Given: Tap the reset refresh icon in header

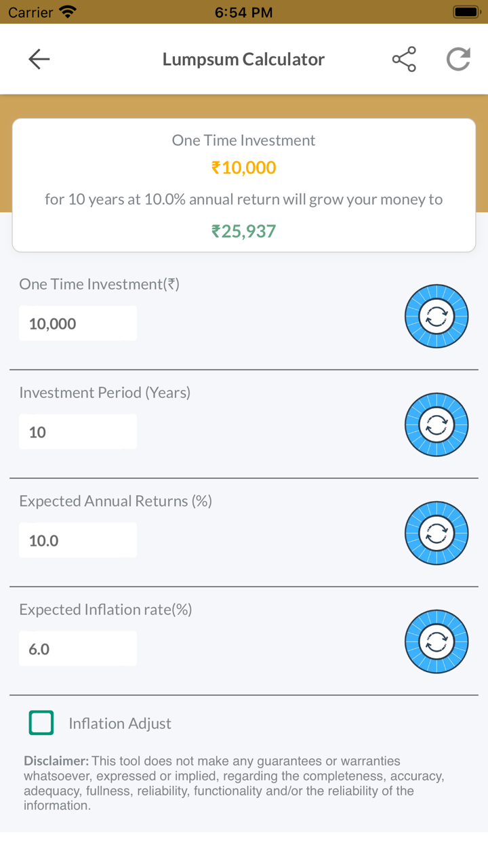Looking at the screenshot, I should coord(458,60).
